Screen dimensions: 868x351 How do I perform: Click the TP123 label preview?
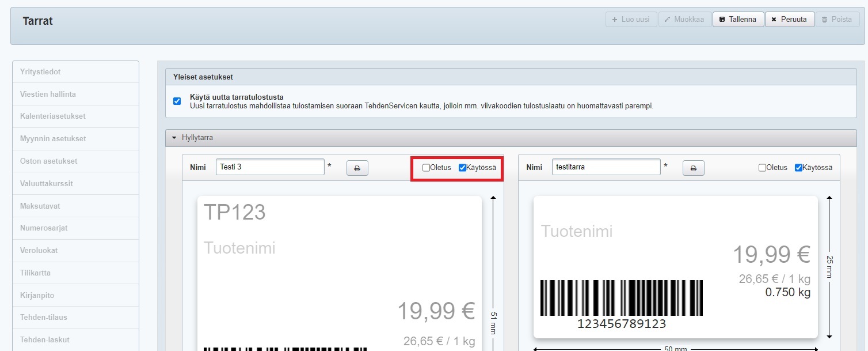[x=235, y=213]
